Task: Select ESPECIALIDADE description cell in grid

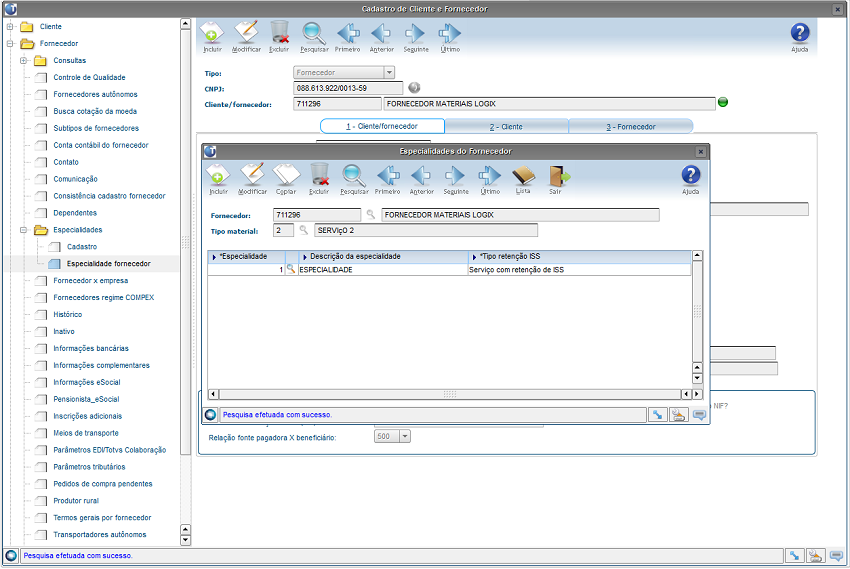Action: click(x=383, y=269)
